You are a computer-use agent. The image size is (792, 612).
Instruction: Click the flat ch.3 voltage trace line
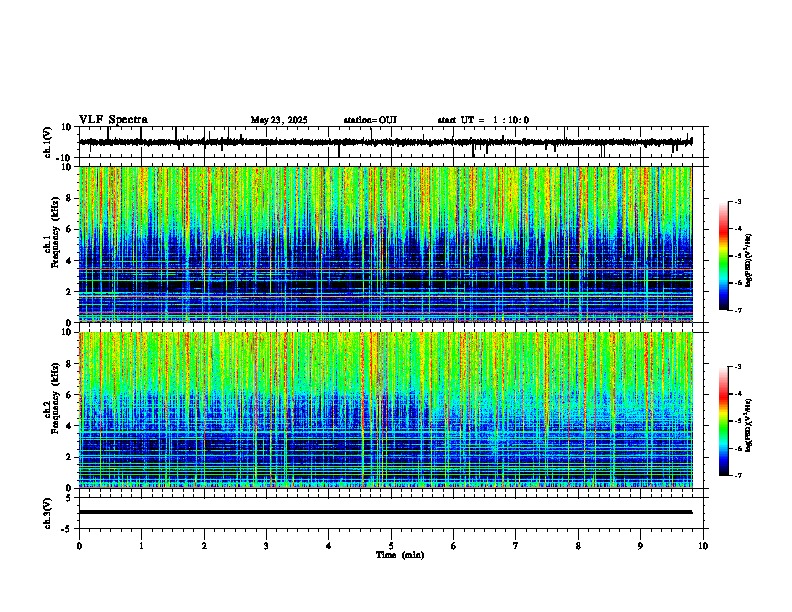tap(385, 512)
